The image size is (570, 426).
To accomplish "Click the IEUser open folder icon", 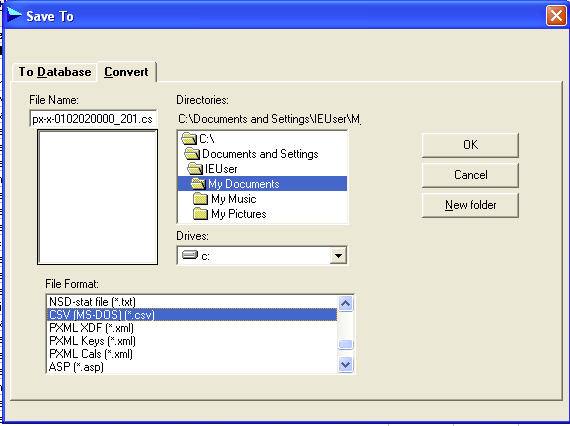I will 195,169.
